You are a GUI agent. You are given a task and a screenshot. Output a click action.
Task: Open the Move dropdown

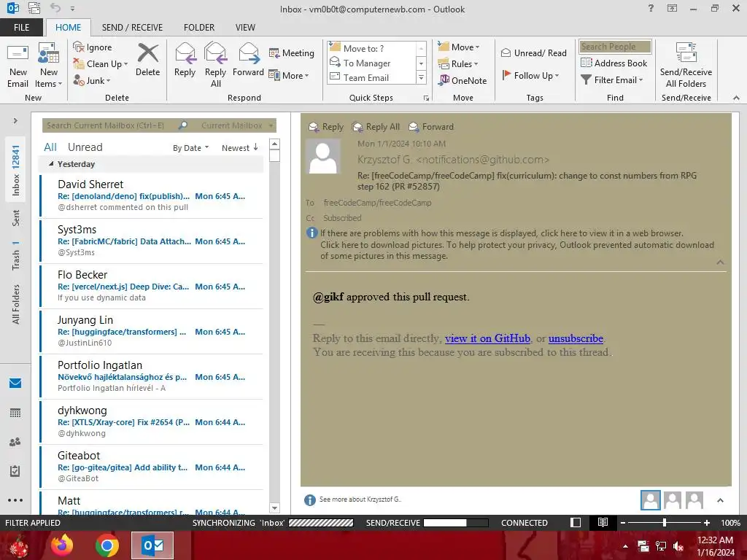click(459, 47)
